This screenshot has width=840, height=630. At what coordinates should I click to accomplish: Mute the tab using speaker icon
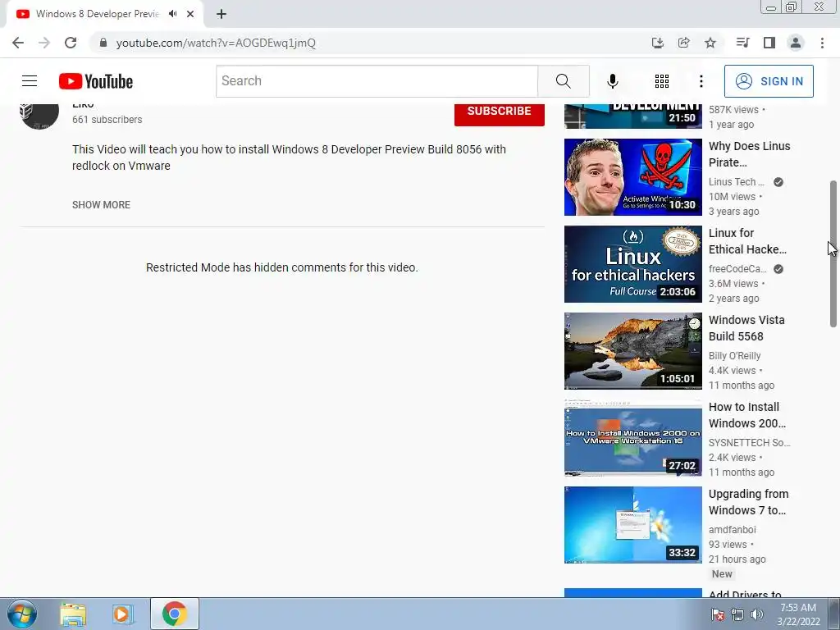point(172,14)
